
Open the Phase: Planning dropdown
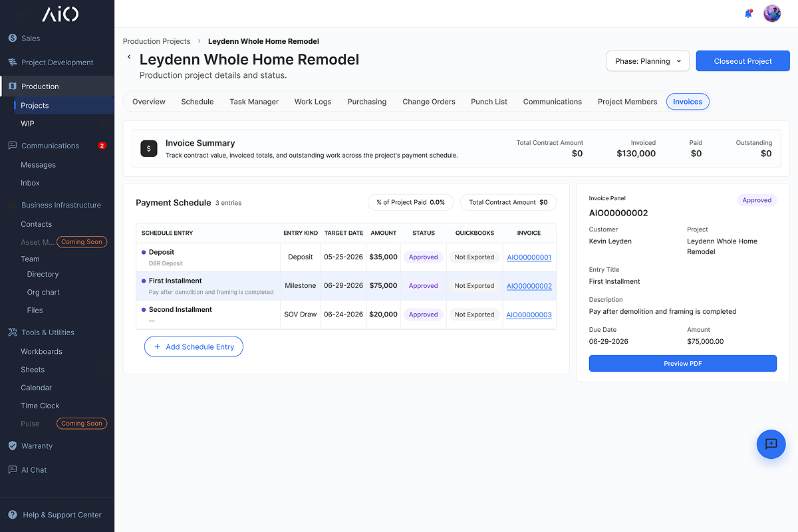648,61
